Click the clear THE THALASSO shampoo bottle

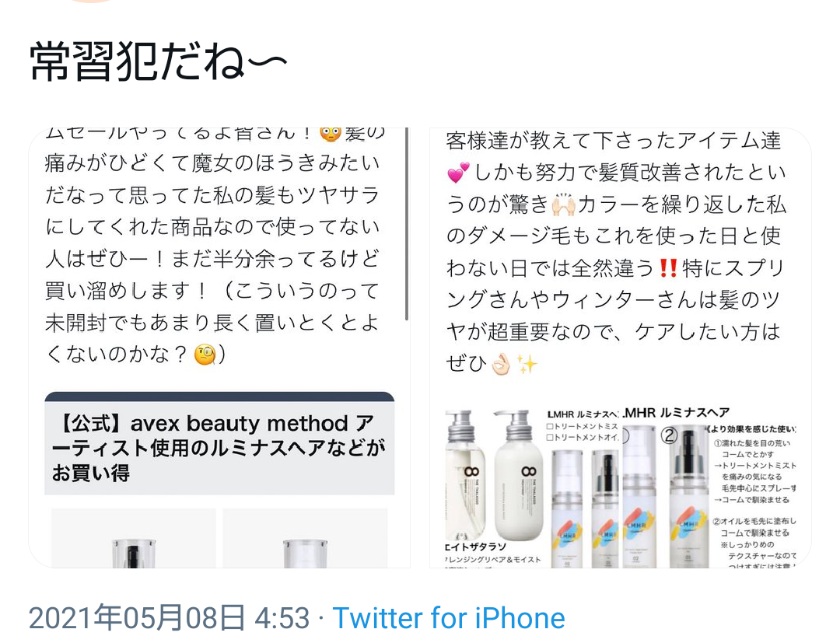(465, 475)
